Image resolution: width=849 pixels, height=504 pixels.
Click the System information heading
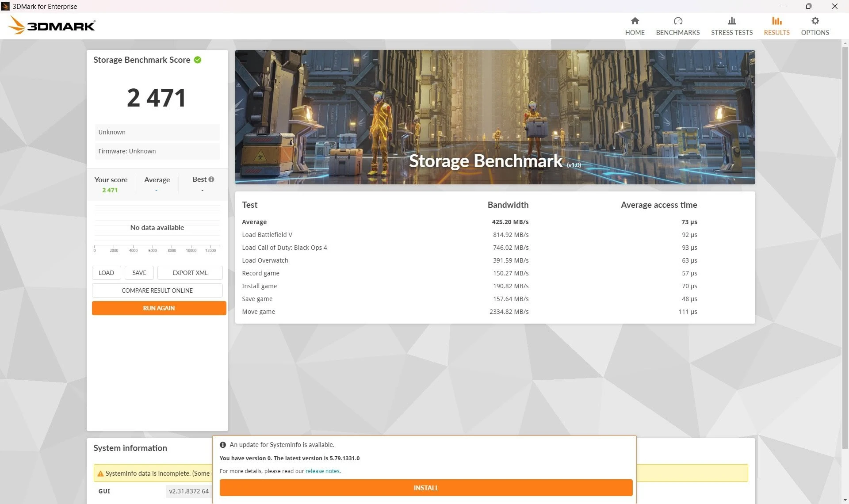130,448
